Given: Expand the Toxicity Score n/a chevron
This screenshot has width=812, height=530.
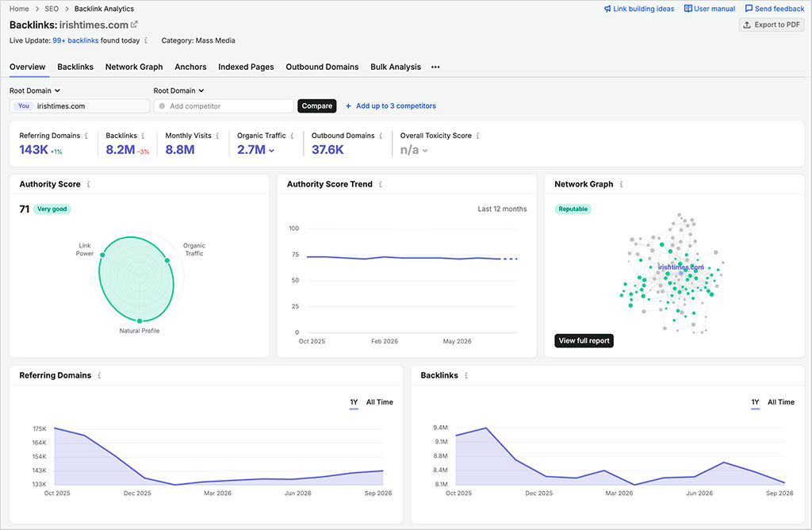Looking at the screenshot, I should pyautogui.click(x=425, y=151).
